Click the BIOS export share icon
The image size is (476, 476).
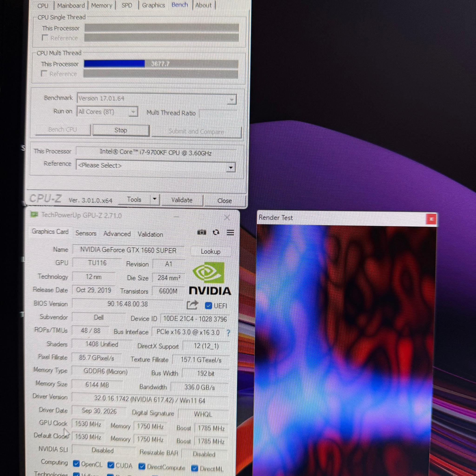click(x=192, y=305)
